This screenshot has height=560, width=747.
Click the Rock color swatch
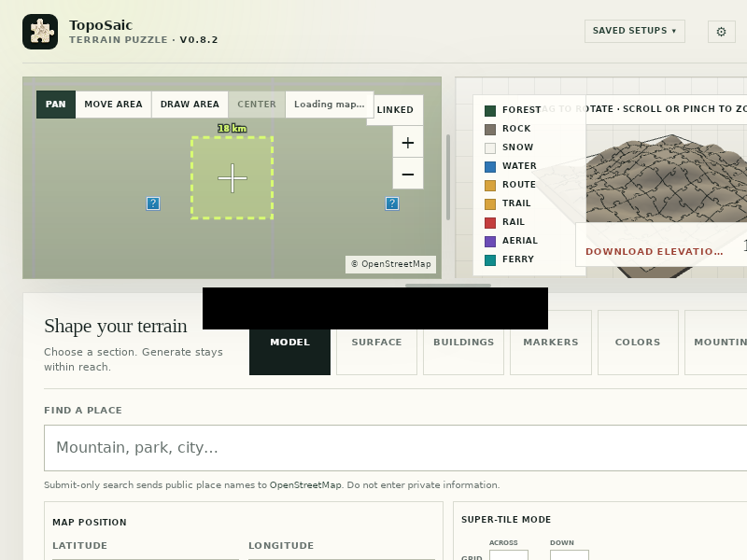(490, 130)
